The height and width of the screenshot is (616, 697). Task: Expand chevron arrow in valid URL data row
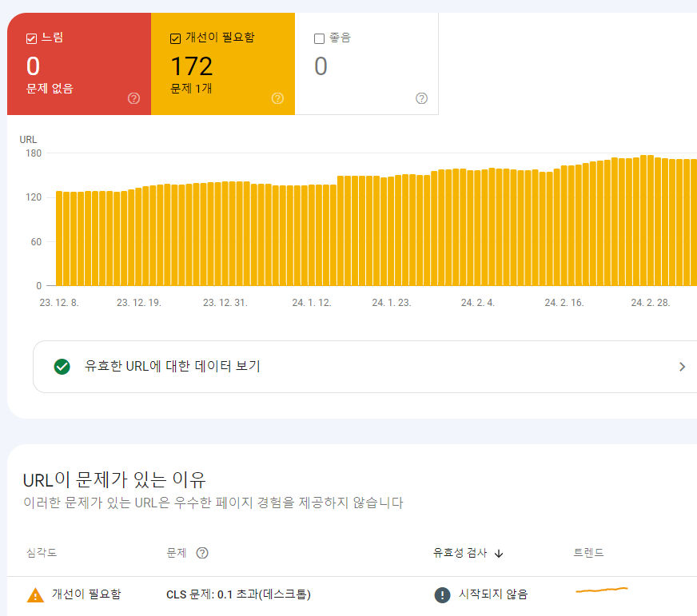click(682, 367)
